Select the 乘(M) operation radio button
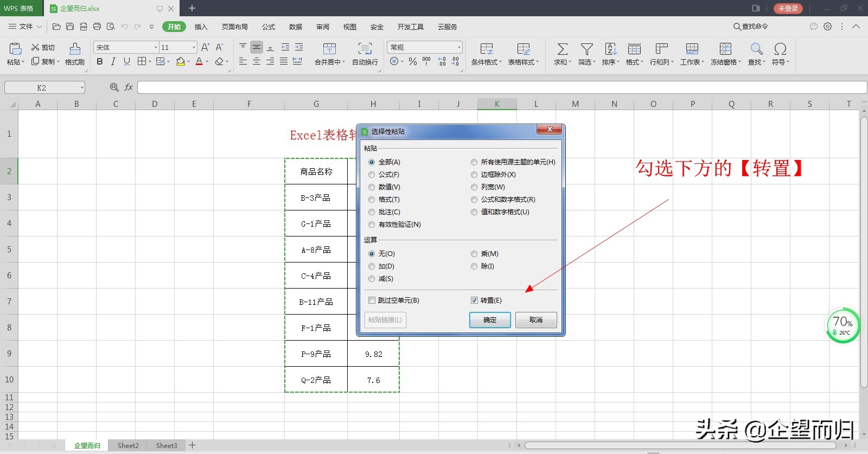 click(474, 254)
